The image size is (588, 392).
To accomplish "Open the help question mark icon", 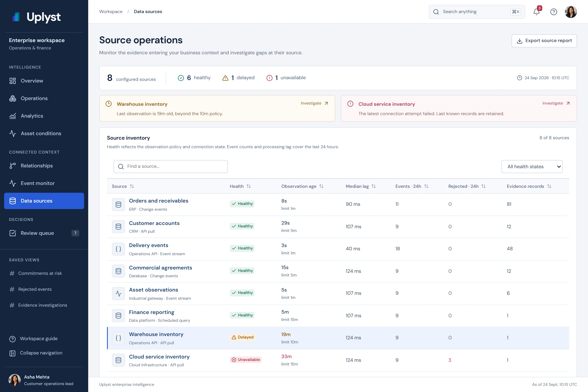I will tap(553, 12).
